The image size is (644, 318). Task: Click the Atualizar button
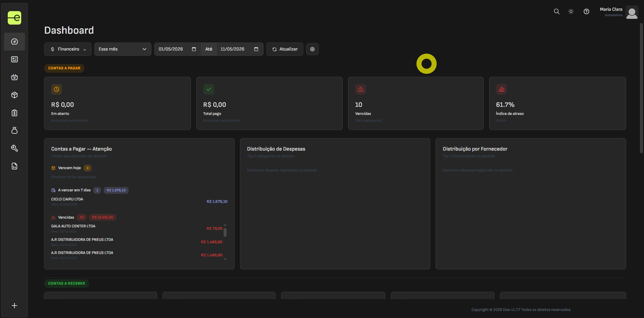[x=285, y=49]
